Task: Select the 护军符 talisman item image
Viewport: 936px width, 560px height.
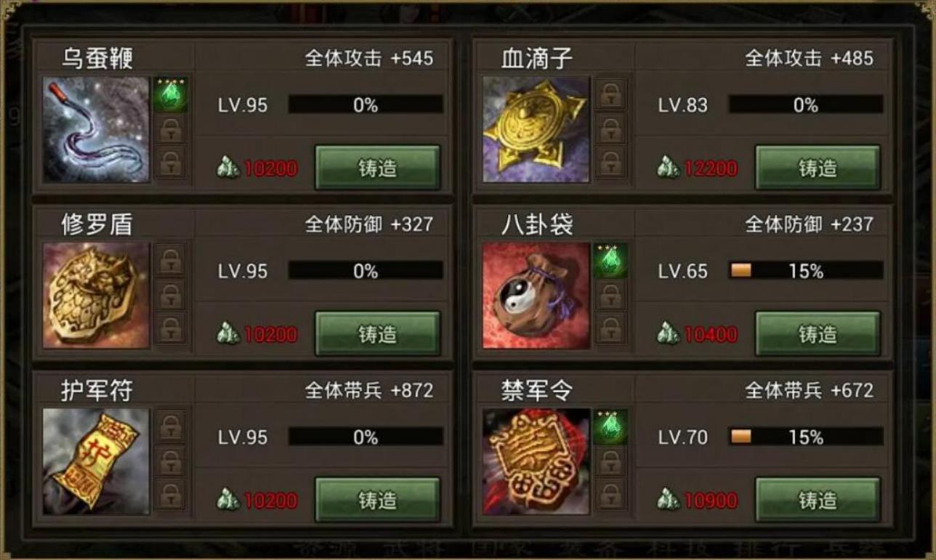Action: coord(96,462)
